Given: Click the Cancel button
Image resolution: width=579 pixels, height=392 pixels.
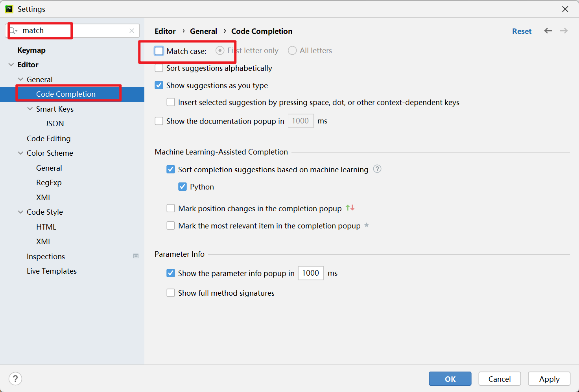Looking at the screenshot, I should (500, 379).
